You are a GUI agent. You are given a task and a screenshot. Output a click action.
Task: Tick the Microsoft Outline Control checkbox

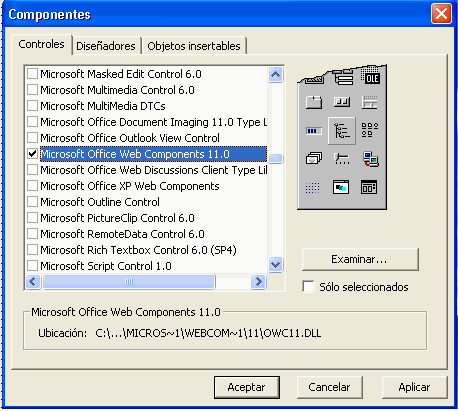pos(32,202)
